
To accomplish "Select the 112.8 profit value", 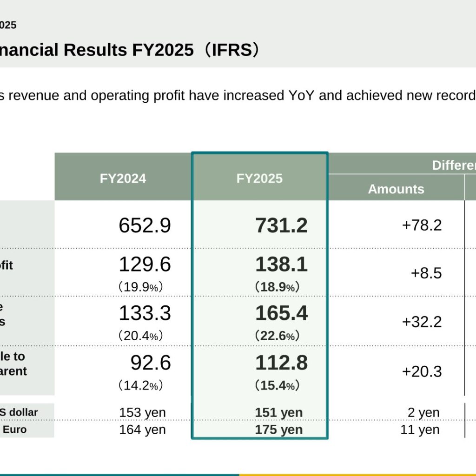I will tap(281, 363).
